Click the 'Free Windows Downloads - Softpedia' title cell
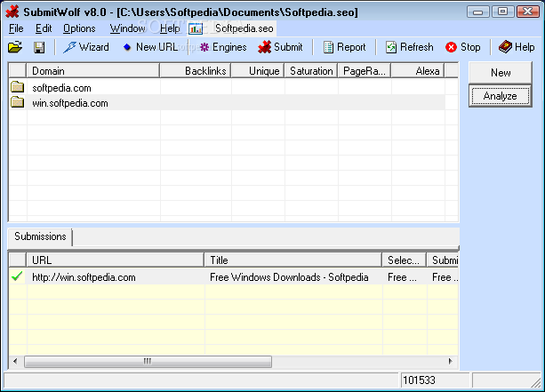 (289, 277)
